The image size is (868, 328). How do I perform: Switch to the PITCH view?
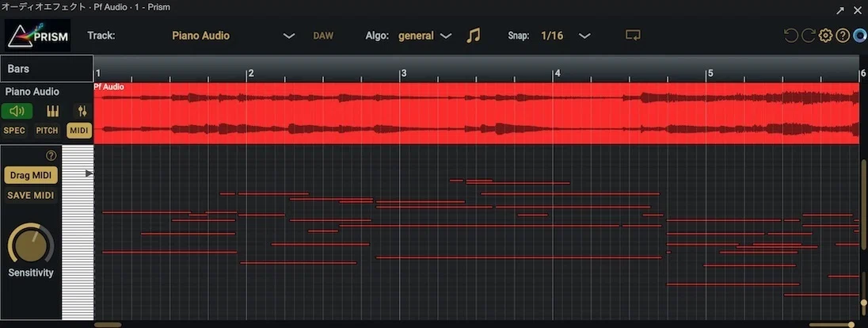pos(47,131)
